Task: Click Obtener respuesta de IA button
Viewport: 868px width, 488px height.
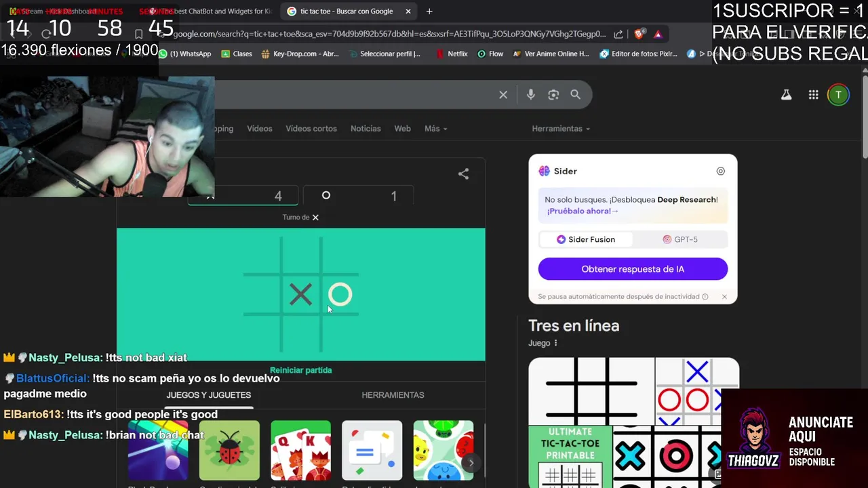Action: [x=633, y=269]
